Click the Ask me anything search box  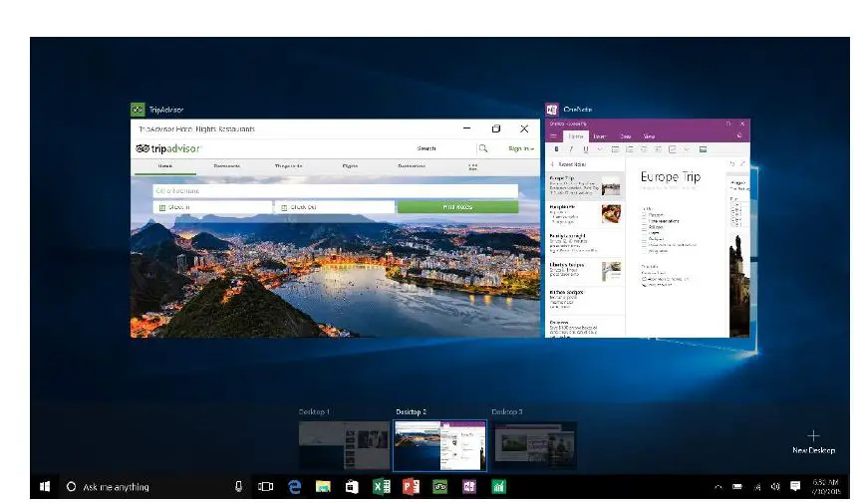pyautogui.click(x=154, y=486)
